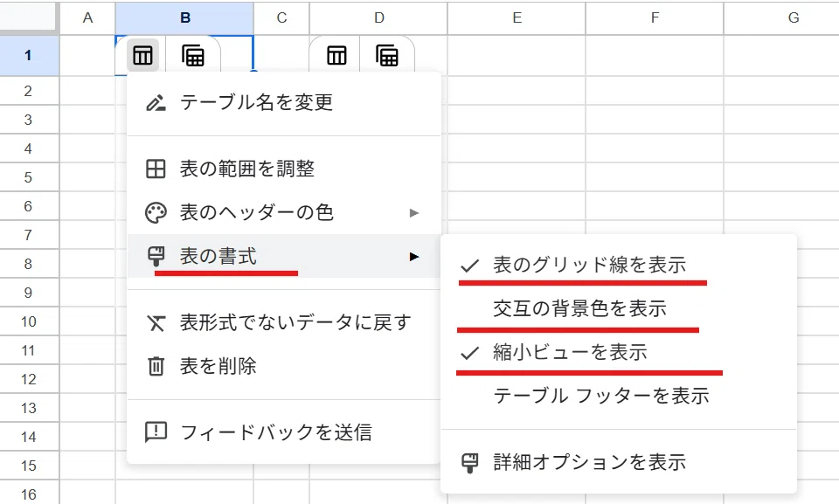Click grid icon beside 表の範囲を調整
Image resolution: width=839 pixels, height=504 pixels.
(x=156, y=169)
